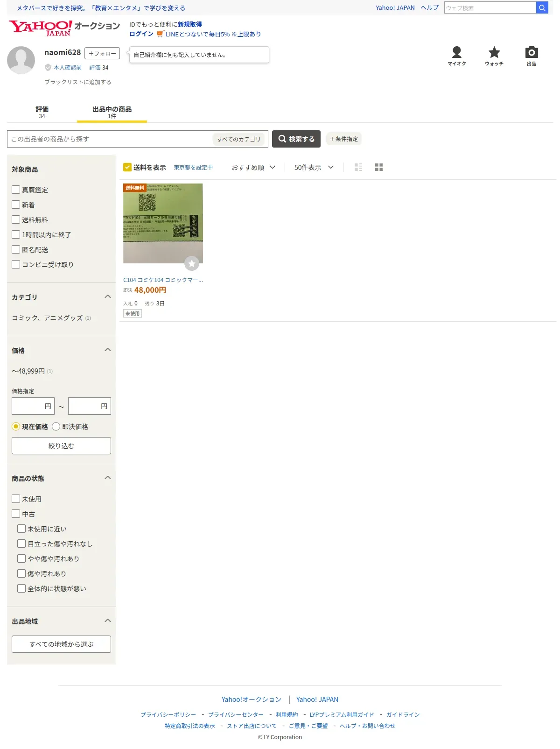
Task: Collapse the カテゴリ filter section
Action: [x=108, y=297]
